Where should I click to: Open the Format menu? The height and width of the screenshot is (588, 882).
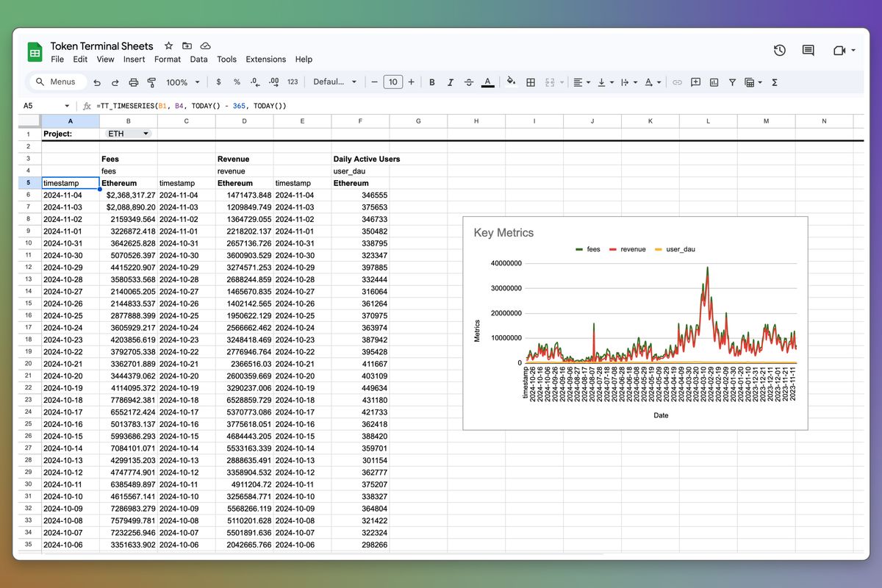point(168,60)
